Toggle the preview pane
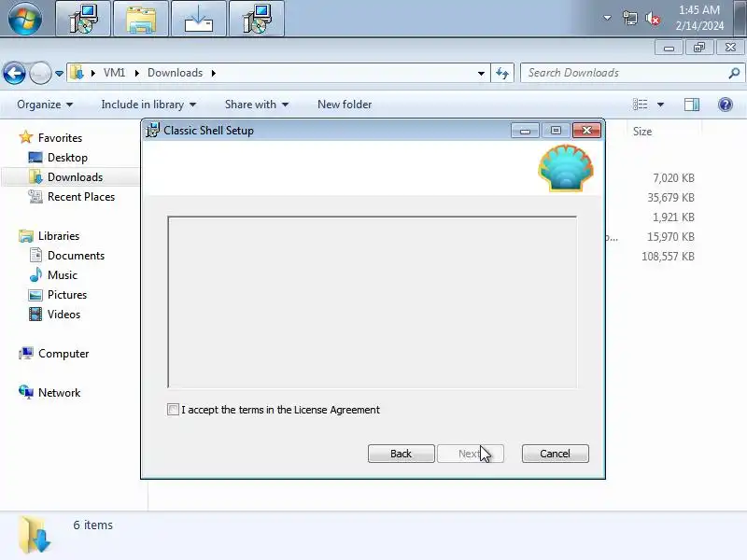The image size is (747, 560). [x=692, y=105]
